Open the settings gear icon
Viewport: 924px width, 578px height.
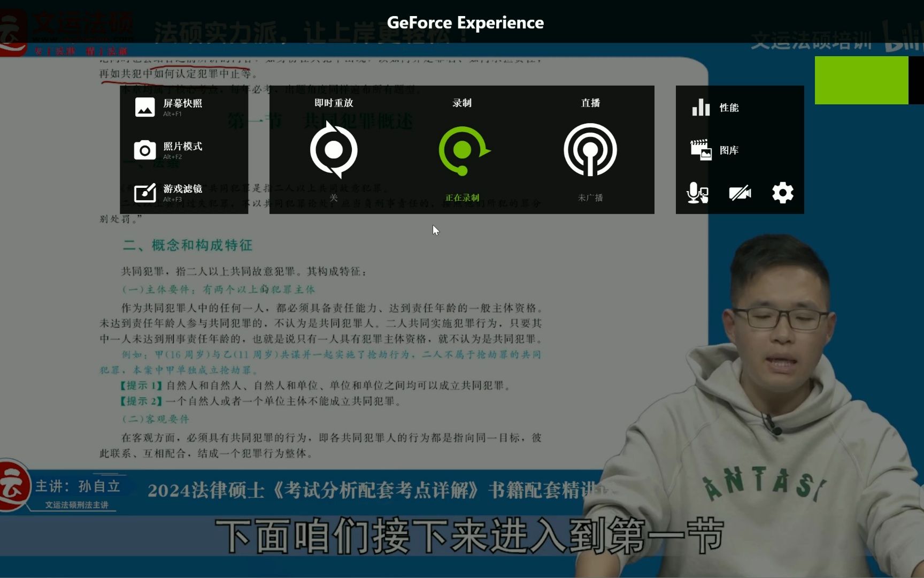tap(783, 193)
